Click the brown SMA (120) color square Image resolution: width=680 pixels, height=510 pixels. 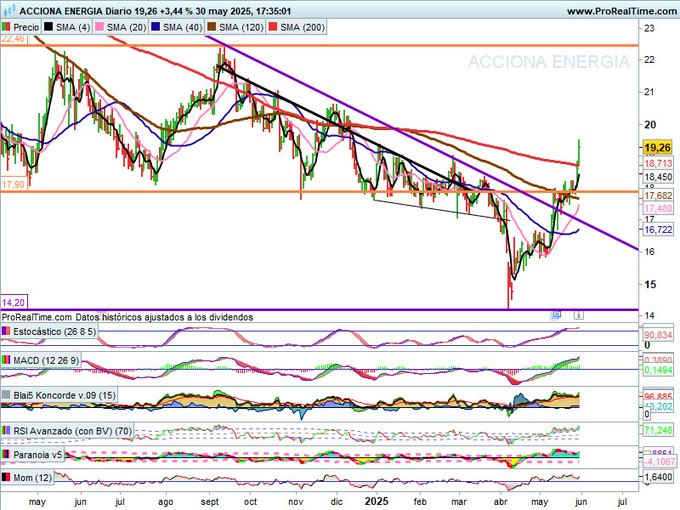[x=212, y=27]
